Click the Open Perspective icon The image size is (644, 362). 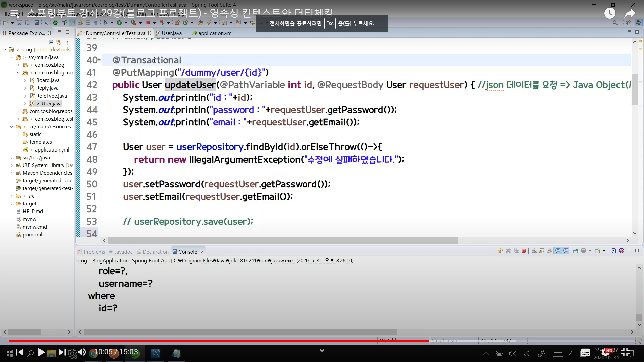628,23
